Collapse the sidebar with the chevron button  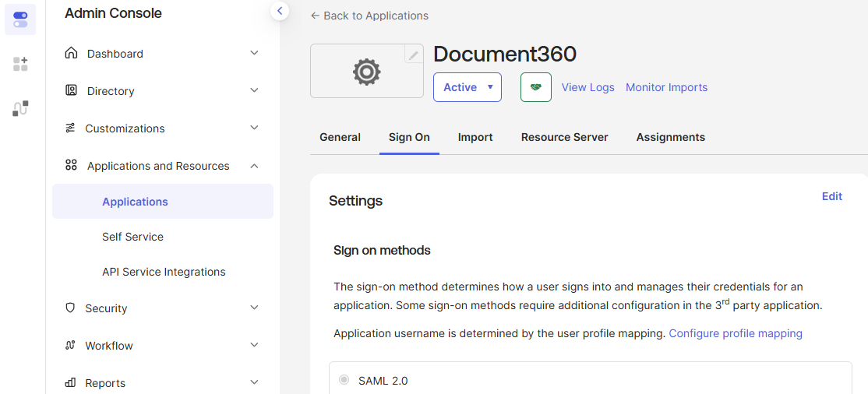280,11
